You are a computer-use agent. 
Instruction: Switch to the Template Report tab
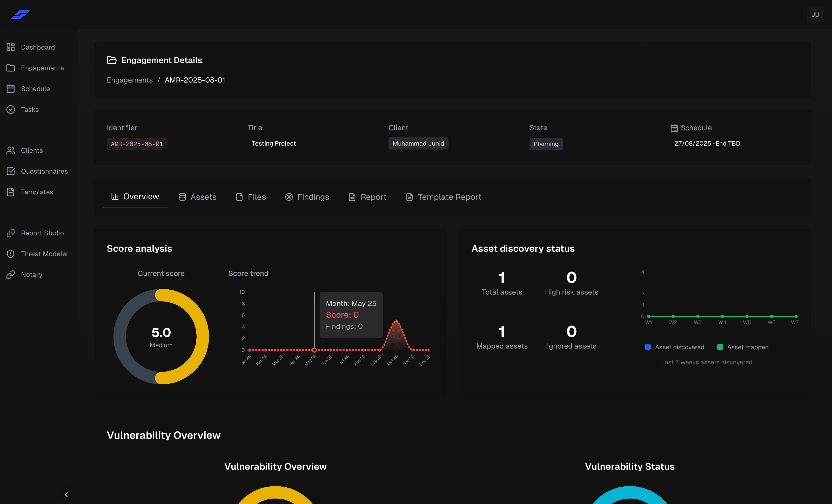tap(443, 197)
